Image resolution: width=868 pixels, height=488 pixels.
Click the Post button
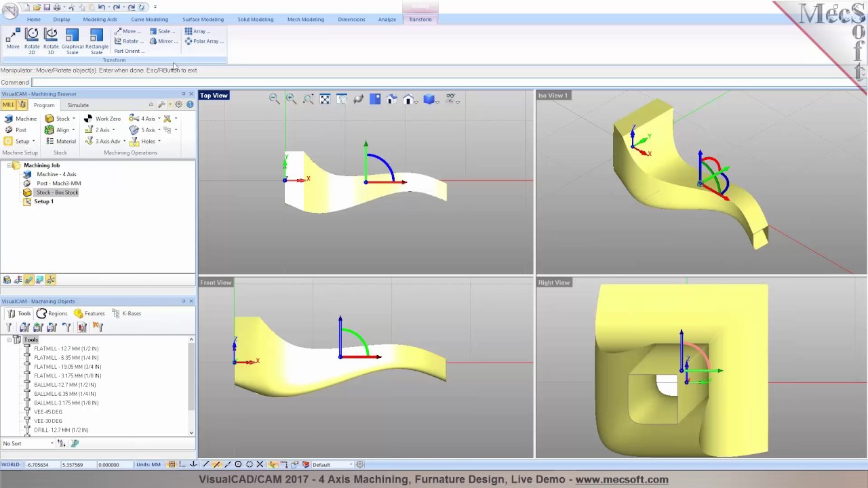[15, 130]
